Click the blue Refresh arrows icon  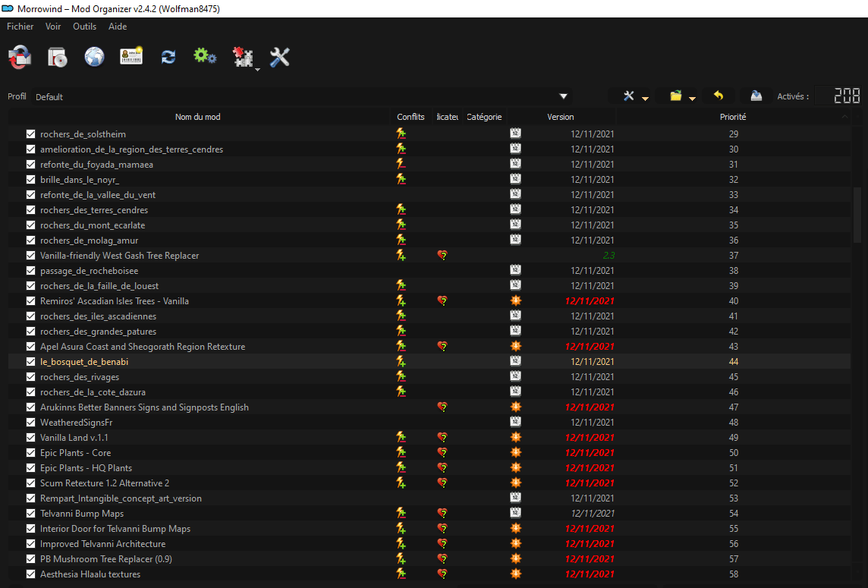(x=168, y=57)
